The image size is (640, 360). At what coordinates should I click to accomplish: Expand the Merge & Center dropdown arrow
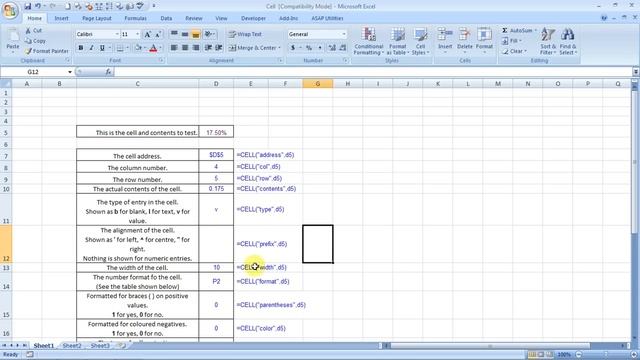tap(280, 48)
